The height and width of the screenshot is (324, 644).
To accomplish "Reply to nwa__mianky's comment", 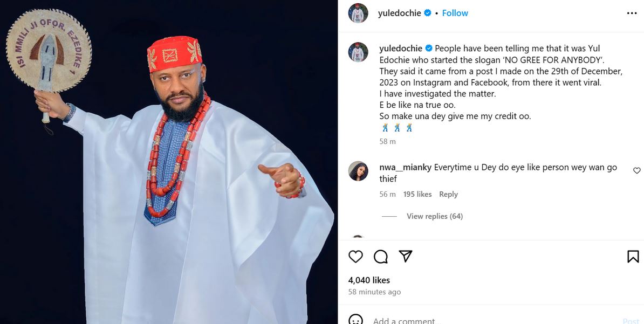I will click(448, 194).
